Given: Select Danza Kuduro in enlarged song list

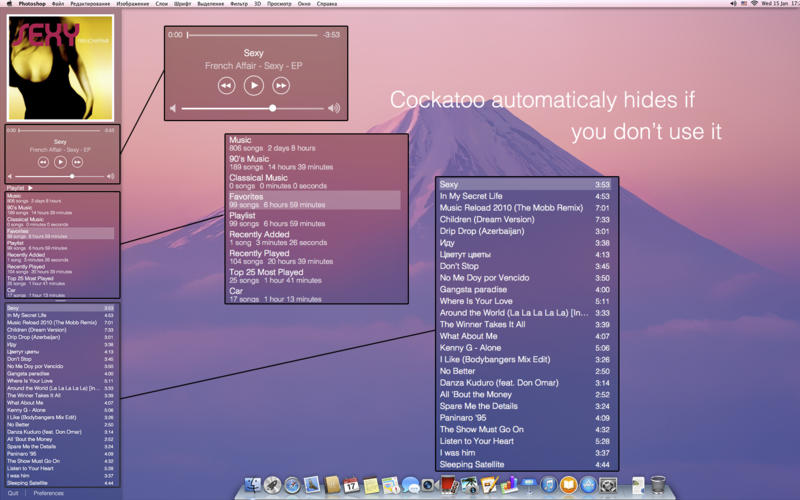Looking at the screenshot, I should (525, 383).
